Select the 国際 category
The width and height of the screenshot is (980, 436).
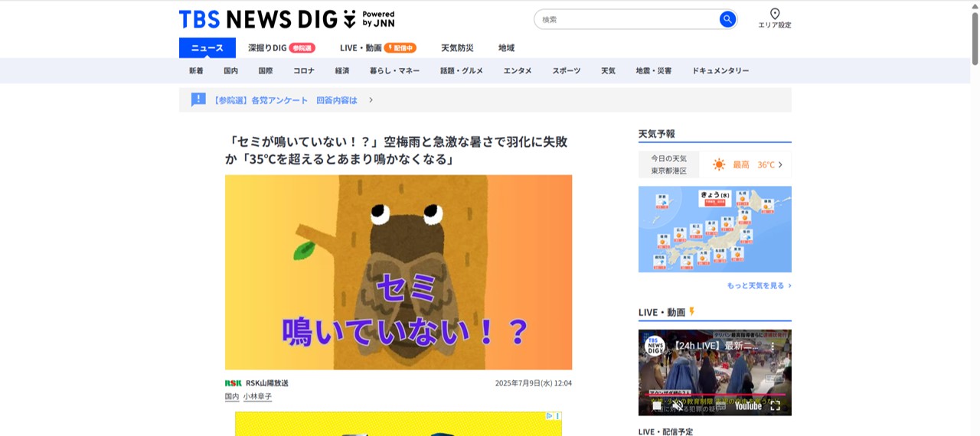(x=265, y=70)
